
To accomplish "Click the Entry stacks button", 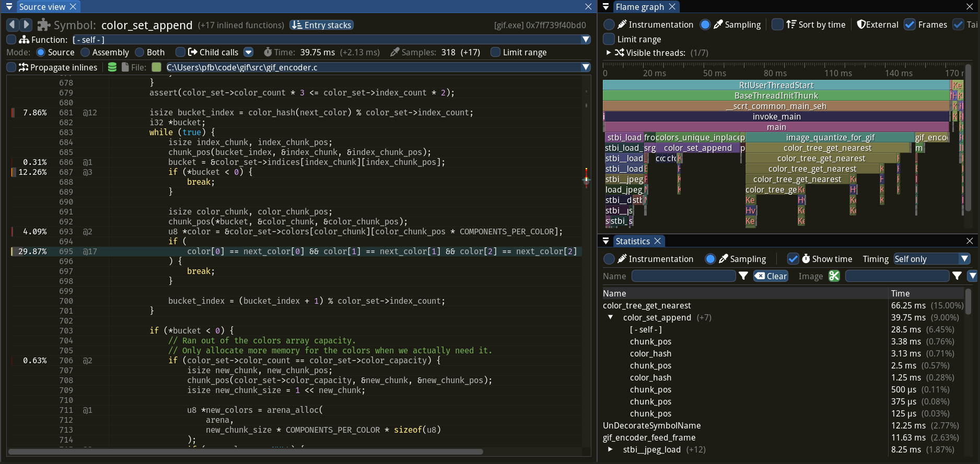I will (322, 25).
